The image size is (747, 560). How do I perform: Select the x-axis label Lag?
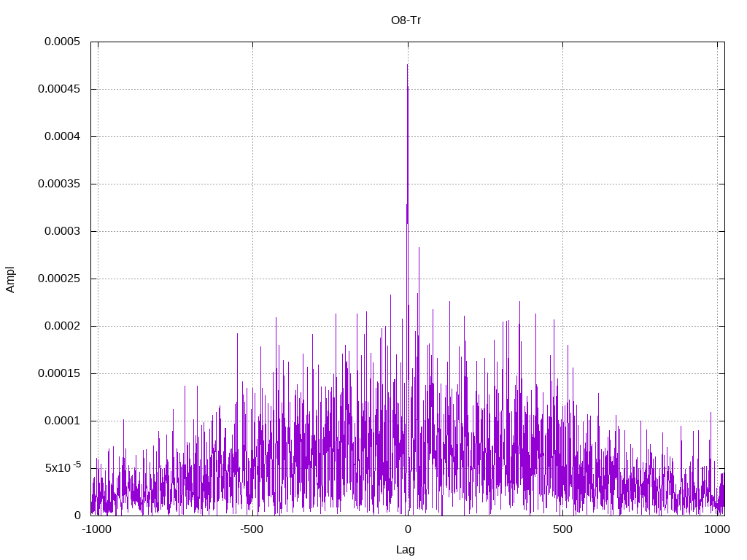[406, 550]
